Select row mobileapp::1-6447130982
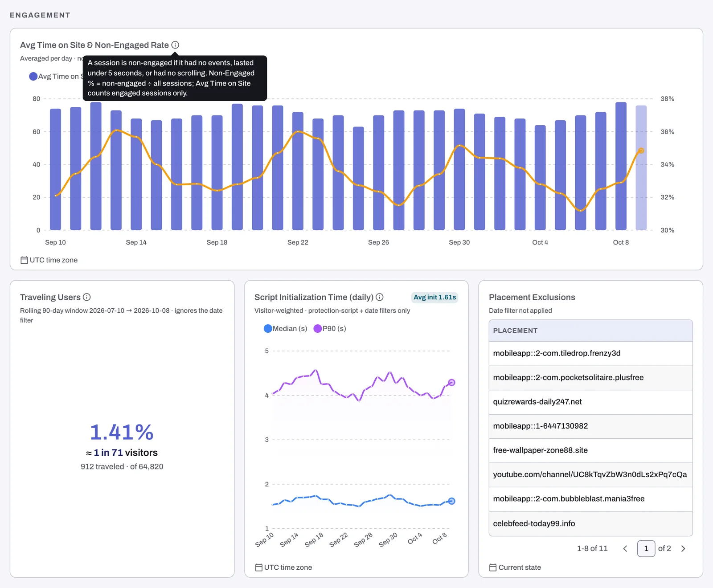The height and width of the screenshot is (588, 713). [x=590, y=426]
